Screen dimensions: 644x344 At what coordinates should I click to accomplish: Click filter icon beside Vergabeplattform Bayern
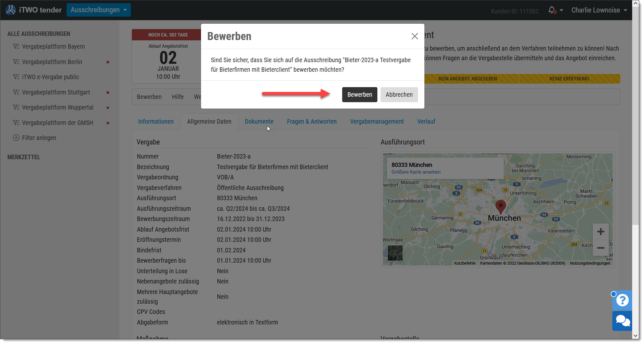(16, 46)
